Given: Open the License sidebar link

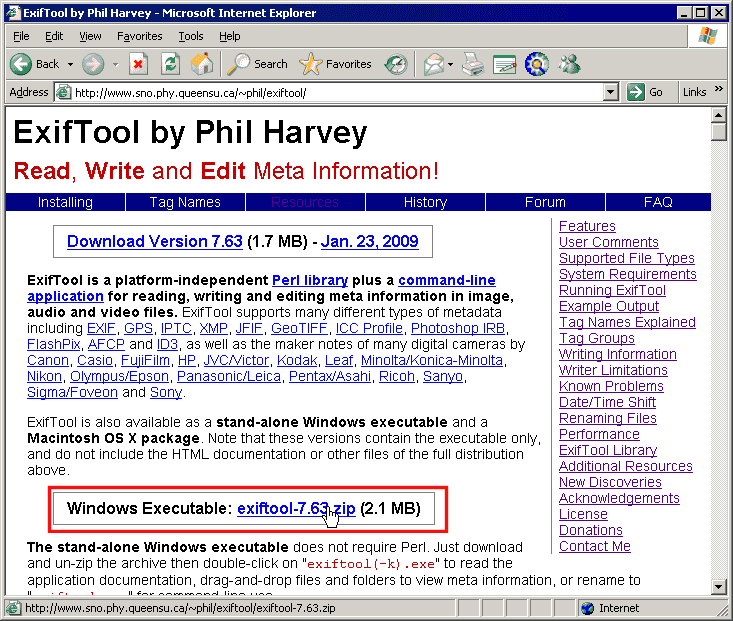Looking at the screenshot, I should pos(583,514).
